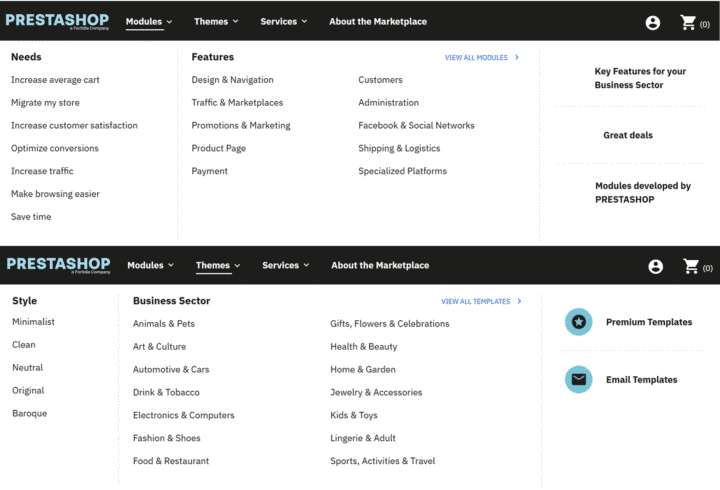
Task: Open the cart icon in the upper header
Action: click(x=688, y=23)
